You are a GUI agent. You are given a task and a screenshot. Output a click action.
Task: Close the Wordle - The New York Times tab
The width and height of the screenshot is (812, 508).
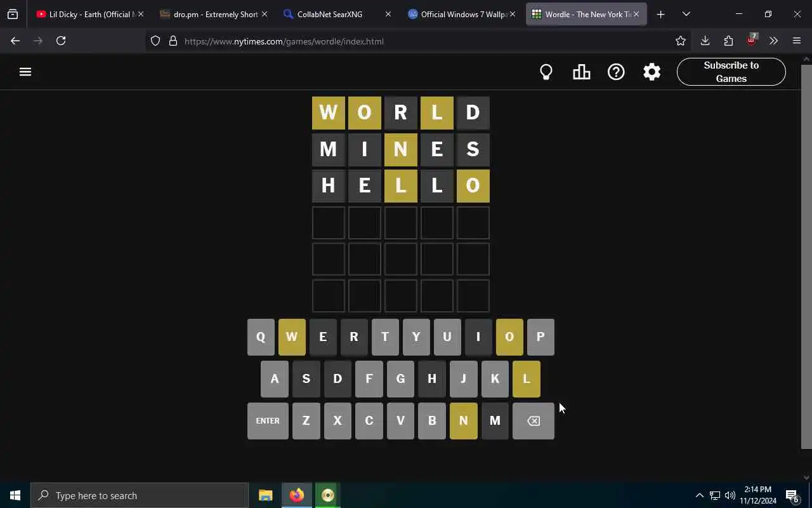(x=636, y=14)
